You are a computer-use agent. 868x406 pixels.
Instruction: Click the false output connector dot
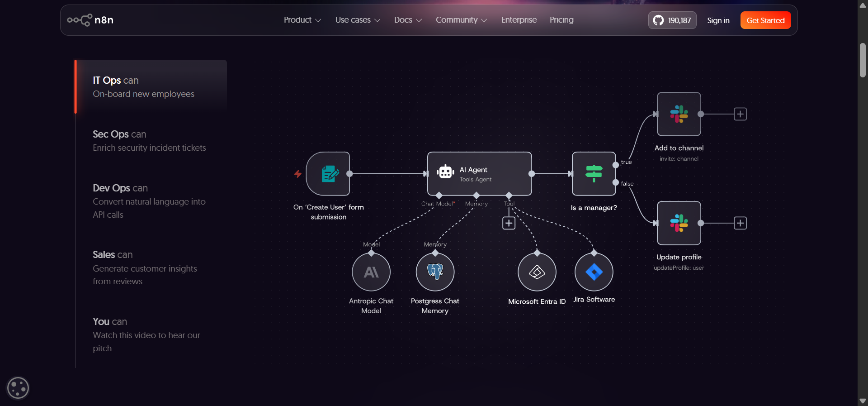pyautogui.click(x=616, y=182)
